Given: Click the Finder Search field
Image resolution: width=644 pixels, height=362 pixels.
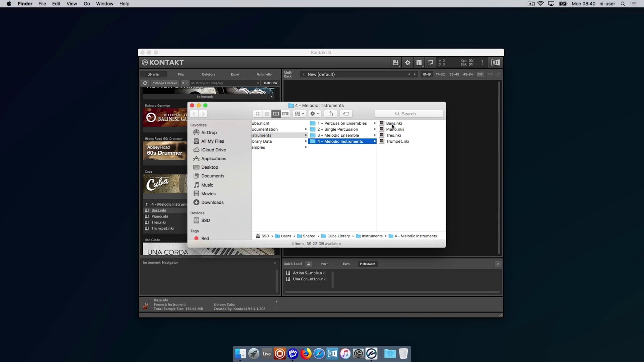Looking at the screenshot, I should click(409, 114).
